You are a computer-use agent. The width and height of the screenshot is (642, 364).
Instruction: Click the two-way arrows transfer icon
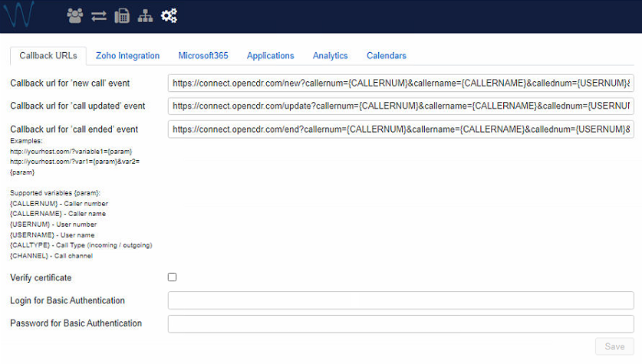point(98,15)
